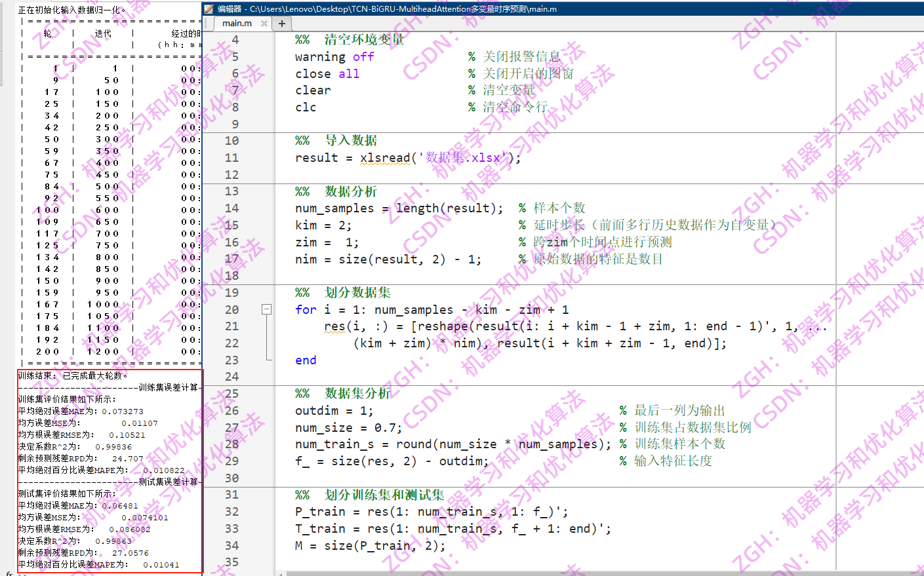924x576 pixels.
Task: Click the '%% 数据集分析' section header
Action: coord(343,394)
